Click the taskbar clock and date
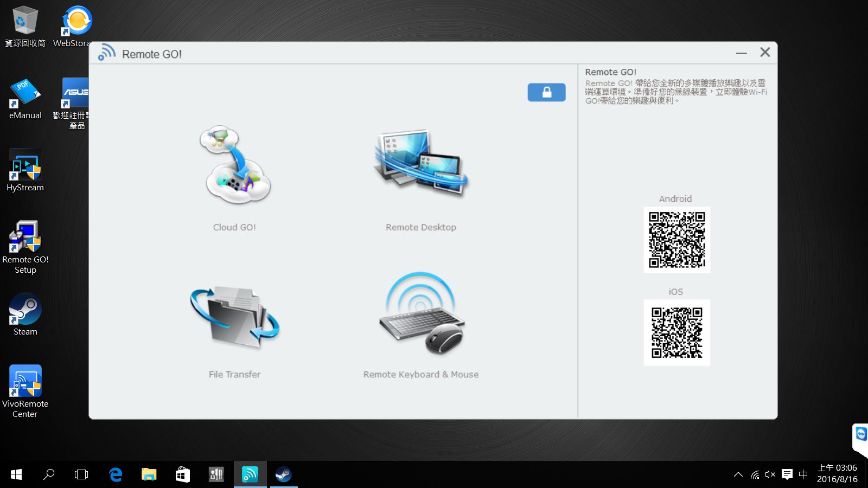Screen dimensions: 868x488 pos(837,473)
